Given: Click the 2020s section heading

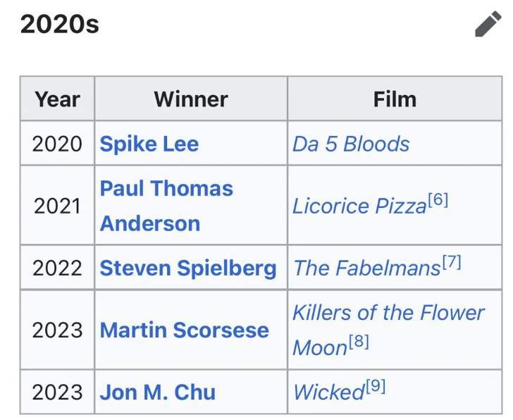Looking at the screenshot, I should point(59,24).
